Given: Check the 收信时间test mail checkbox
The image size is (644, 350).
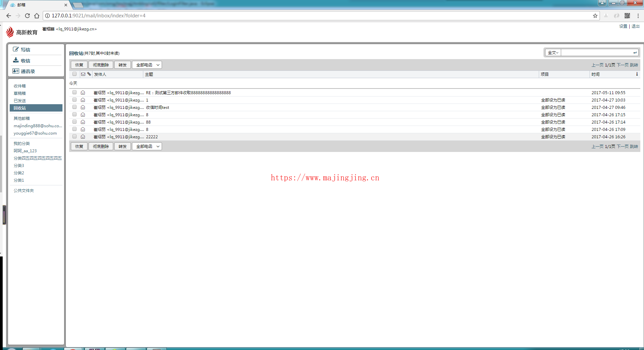Looking at the screenshot, I should pyautogui.click(x=74, y=107).
